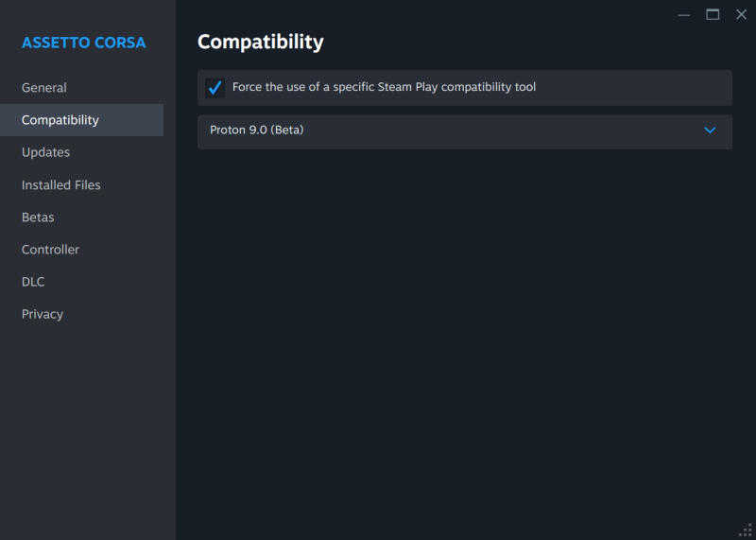Screen dimensions: 756x540
Task: Click the ASSETTO CORSA game title
Action: [x=84, y=43]
